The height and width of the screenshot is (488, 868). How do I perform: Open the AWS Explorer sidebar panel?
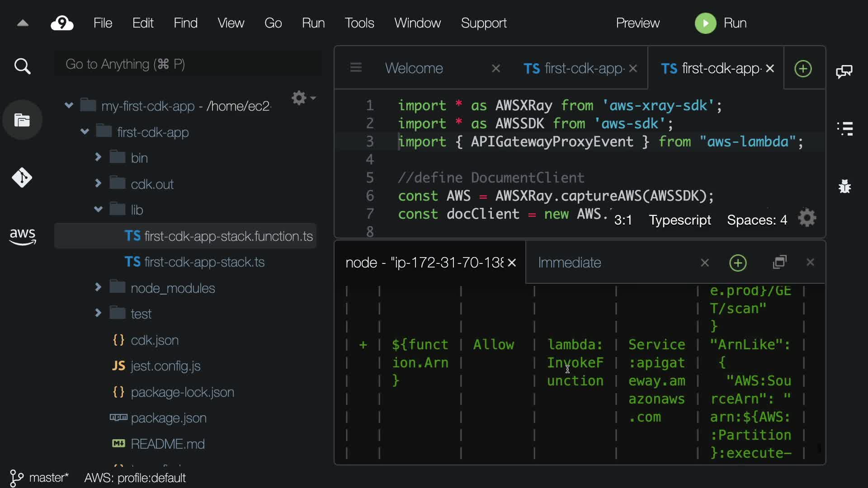pos(22,236)
